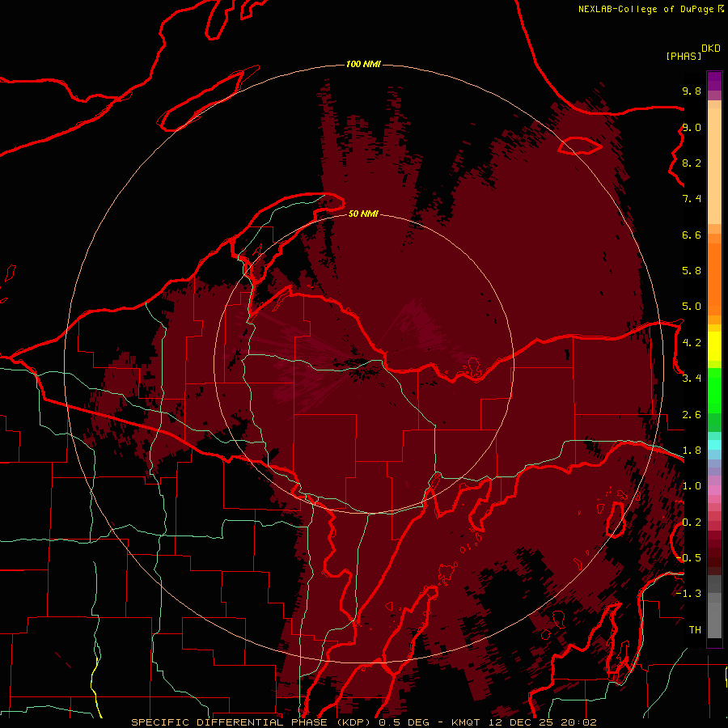Click the yellow segment of color scale
Screen dimensions: 728x728
[x=714, y=346]
